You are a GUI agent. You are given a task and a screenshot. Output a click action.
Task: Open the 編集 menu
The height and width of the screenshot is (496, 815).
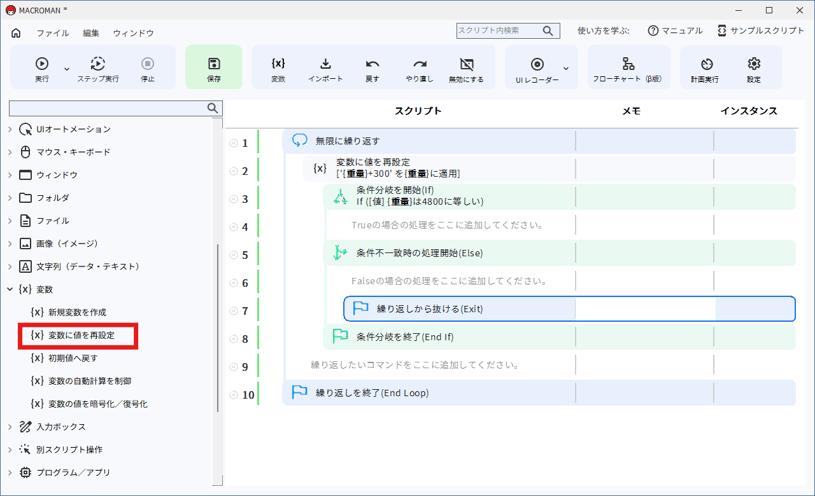coord(90,33)
